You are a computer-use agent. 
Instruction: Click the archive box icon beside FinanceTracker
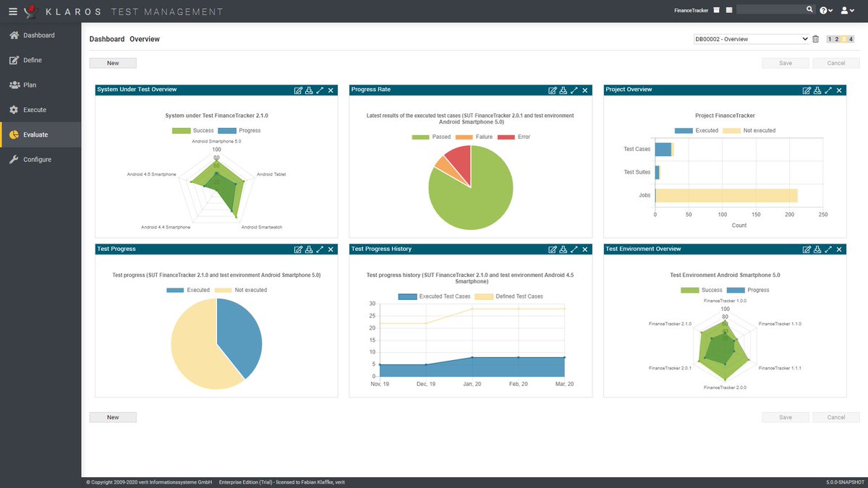point(716,10)
